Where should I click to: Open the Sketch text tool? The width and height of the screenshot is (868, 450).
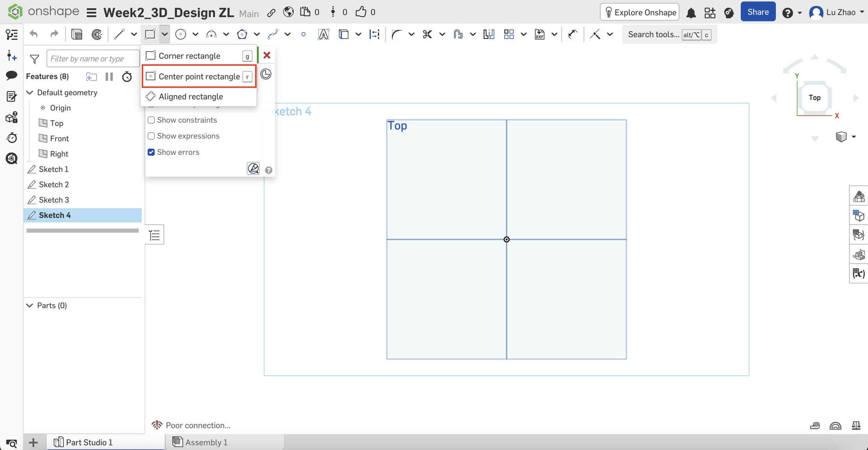coord(324,34)
